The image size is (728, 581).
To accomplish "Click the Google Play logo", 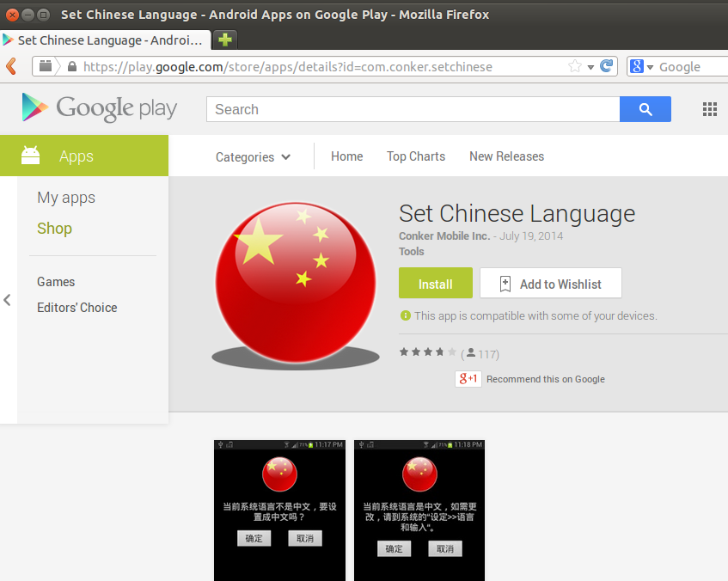I will coord(100,108).
